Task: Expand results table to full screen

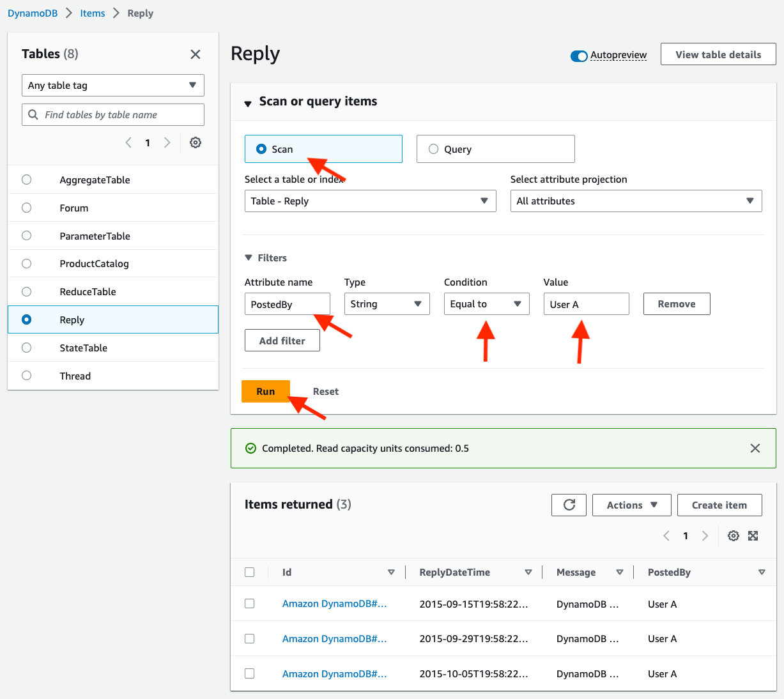Action: (753, 536)
